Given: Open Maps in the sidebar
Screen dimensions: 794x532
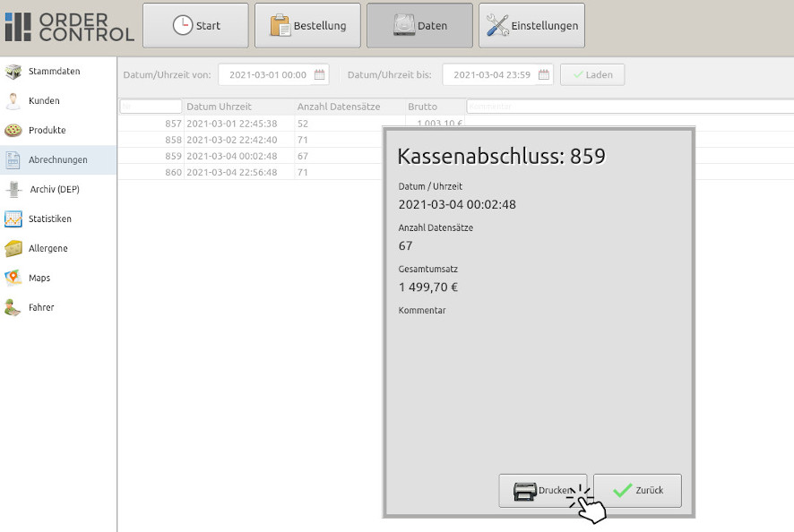Looking at the screenshot, I should [x=39, y=278].
